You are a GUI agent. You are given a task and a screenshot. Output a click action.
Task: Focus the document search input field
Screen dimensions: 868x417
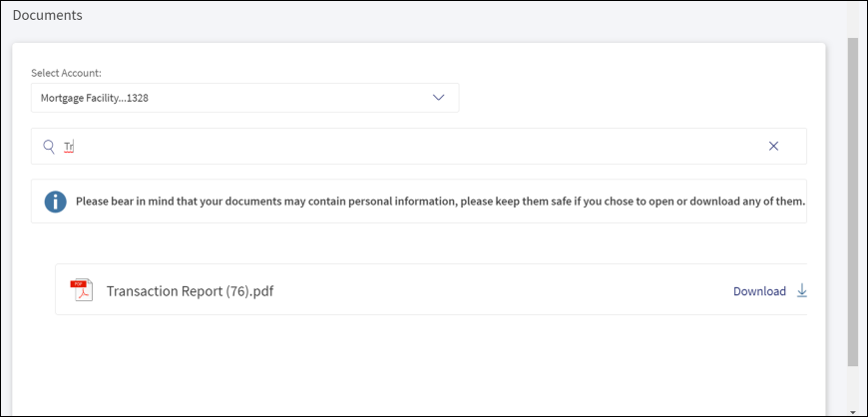418,147
